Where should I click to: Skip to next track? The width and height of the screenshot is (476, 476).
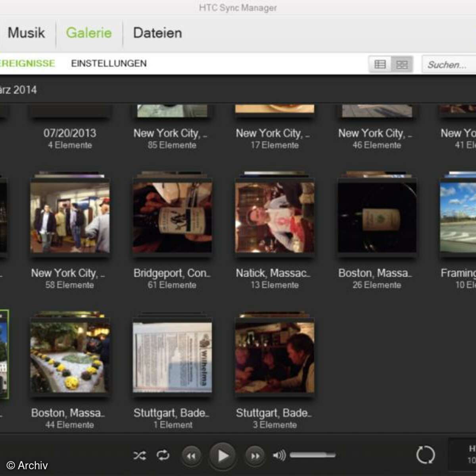(x=255, y=456)
